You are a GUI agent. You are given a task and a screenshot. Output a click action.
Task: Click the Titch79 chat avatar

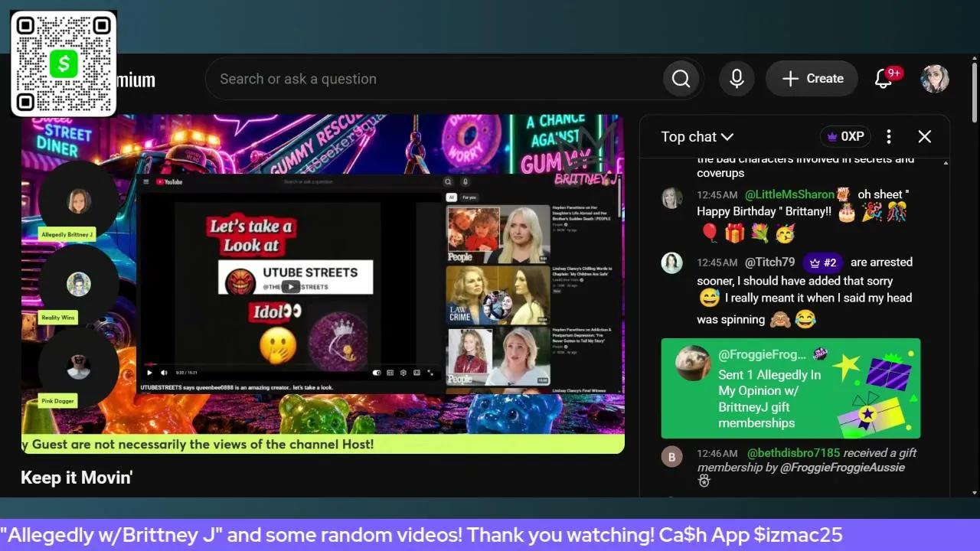pos(672,263)
